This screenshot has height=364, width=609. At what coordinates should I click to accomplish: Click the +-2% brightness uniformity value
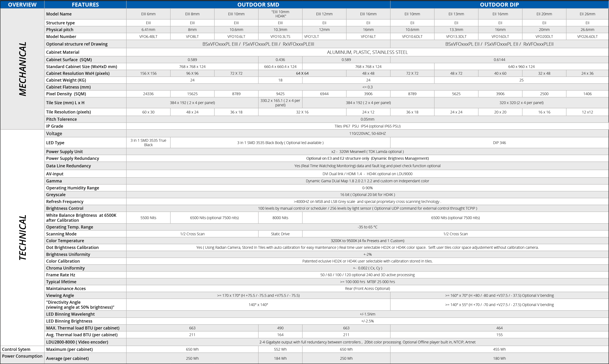coord(367,254)
